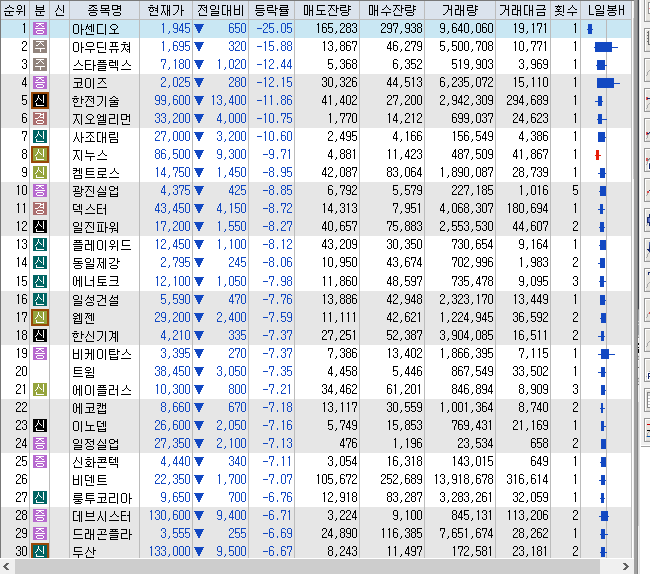Screen dimensions: 650x574
Task: Select the stock name 에코캡
Action: click(90, 408)
